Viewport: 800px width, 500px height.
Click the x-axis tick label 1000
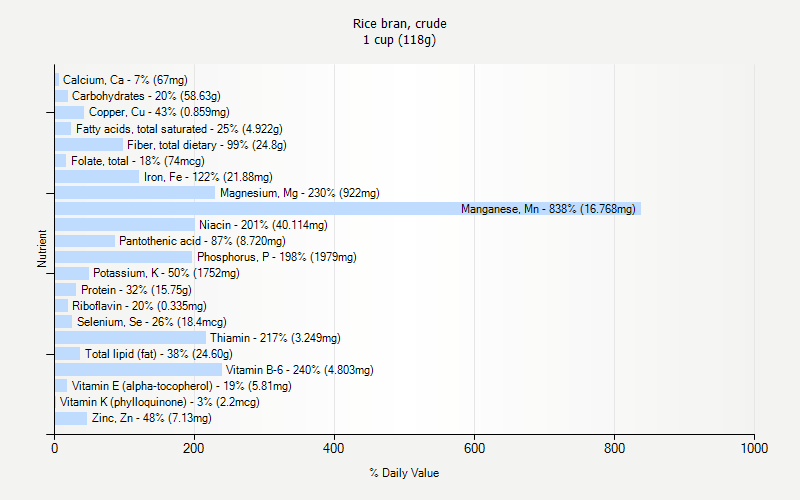[754, 448]
